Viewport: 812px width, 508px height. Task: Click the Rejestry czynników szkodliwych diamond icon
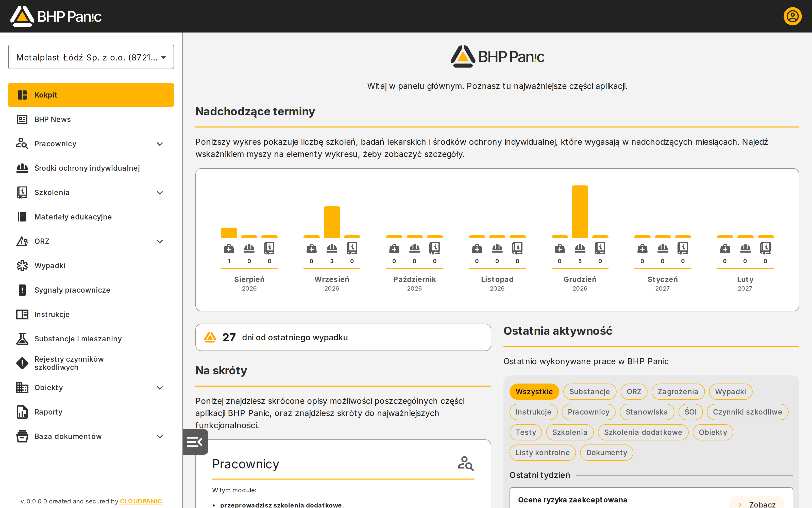pos(22,363)
